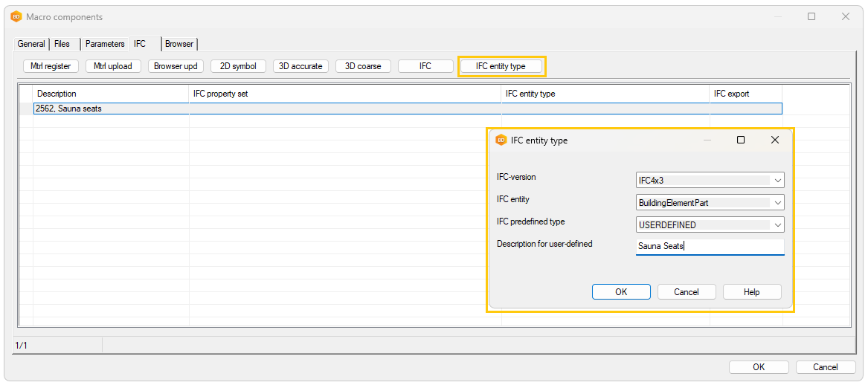Open the Files tab
This screenshot has height=388, width=868.
point(62,44)
